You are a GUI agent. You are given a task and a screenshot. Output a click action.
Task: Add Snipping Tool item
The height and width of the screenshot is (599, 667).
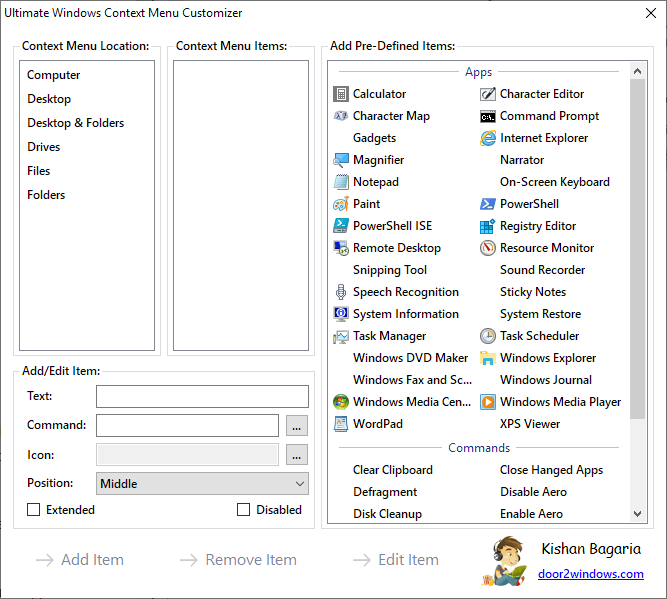(x=390, y=270)
